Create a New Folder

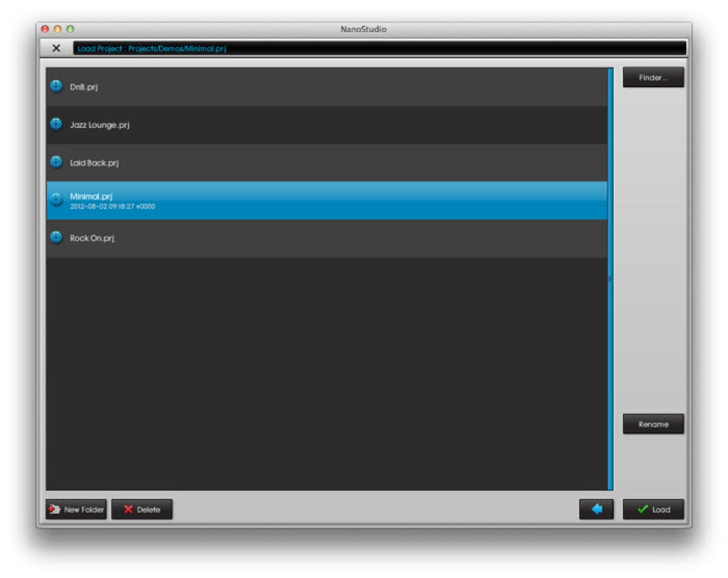coord(76,509)
